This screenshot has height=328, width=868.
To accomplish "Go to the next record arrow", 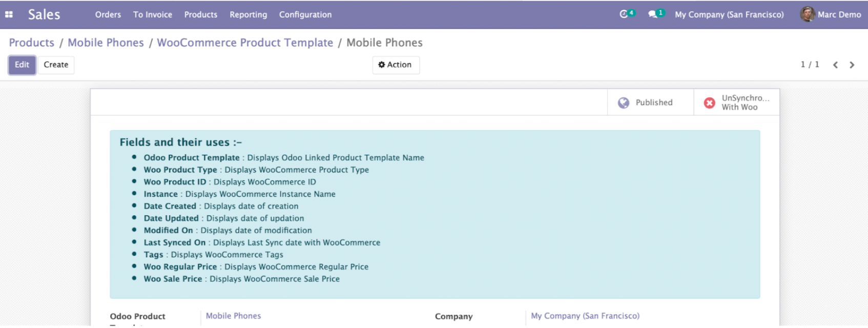I will 852,65.
